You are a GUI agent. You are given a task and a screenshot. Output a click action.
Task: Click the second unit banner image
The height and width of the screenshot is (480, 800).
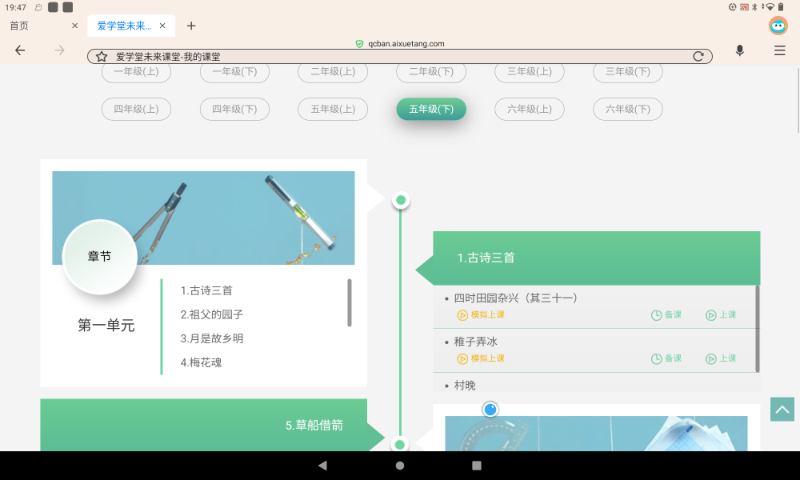click(596, 433)
